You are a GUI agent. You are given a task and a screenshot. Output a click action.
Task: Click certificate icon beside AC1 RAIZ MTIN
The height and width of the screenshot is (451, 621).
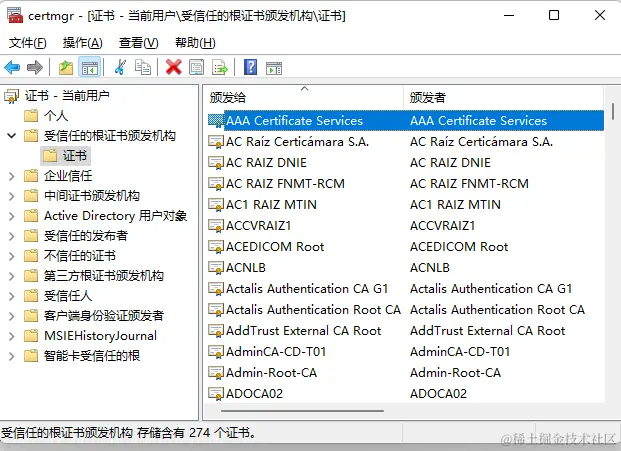(x=216, y=205)
